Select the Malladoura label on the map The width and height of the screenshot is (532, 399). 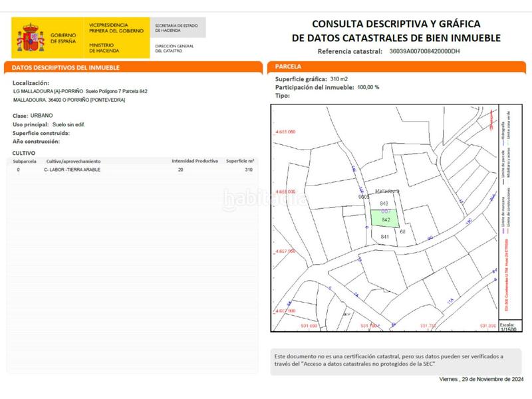(387, 191)
